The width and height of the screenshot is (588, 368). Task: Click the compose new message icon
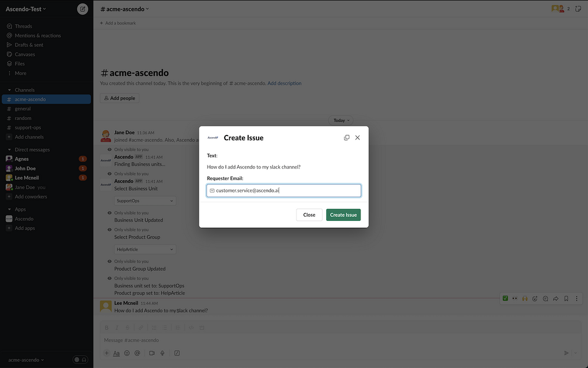click(x=82, y=9)
